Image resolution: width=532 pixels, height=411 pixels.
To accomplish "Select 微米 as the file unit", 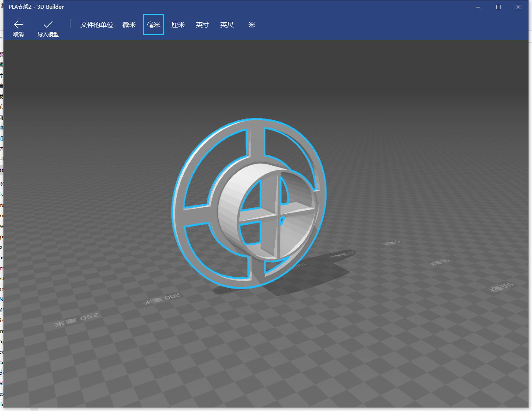I will point(129,25).
